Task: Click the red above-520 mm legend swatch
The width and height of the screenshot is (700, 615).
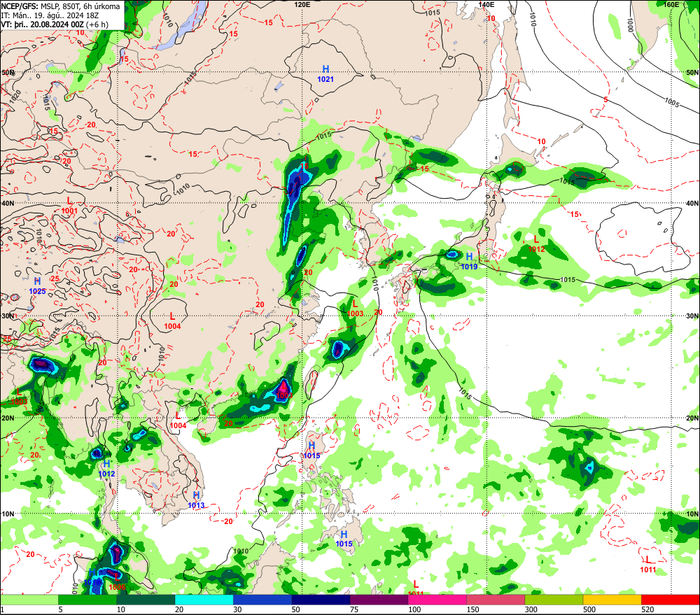Action: pyautogui.click(x=670, y=600)
